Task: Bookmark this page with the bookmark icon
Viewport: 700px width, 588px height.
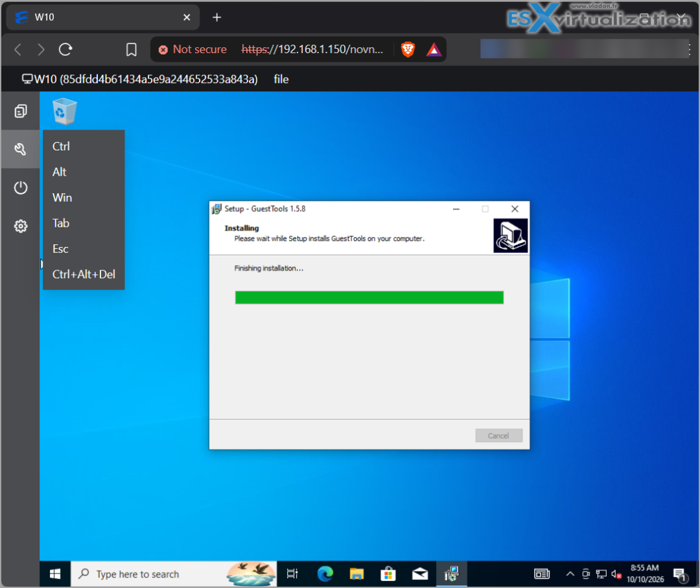Action: click(131, 49)
